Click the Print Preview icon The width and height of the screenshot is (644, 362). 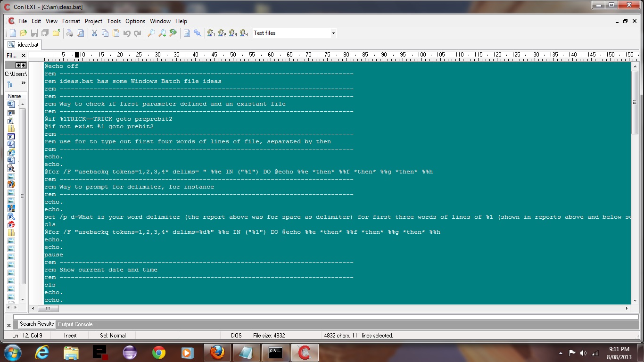coord(81,33)
